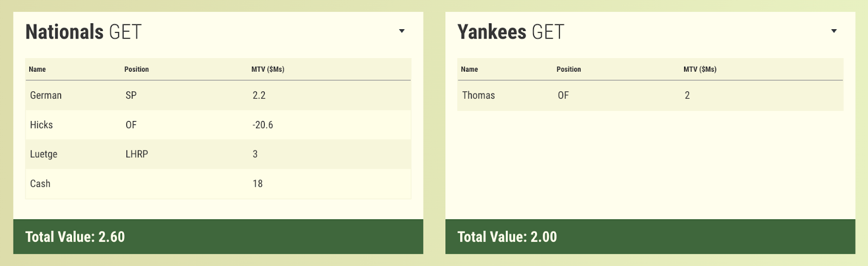
Task: Select the Luetge player row
Action: pyautogui.click(x=218, y=154)
